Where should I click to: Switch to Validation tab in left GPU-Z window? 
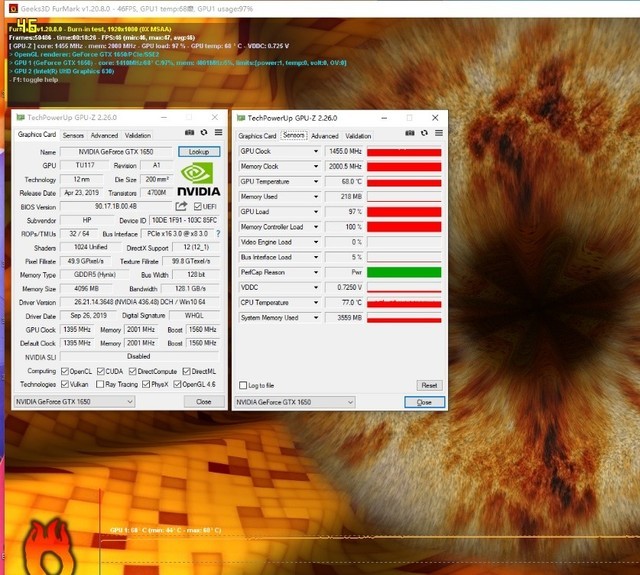click(x=138, y=135)
